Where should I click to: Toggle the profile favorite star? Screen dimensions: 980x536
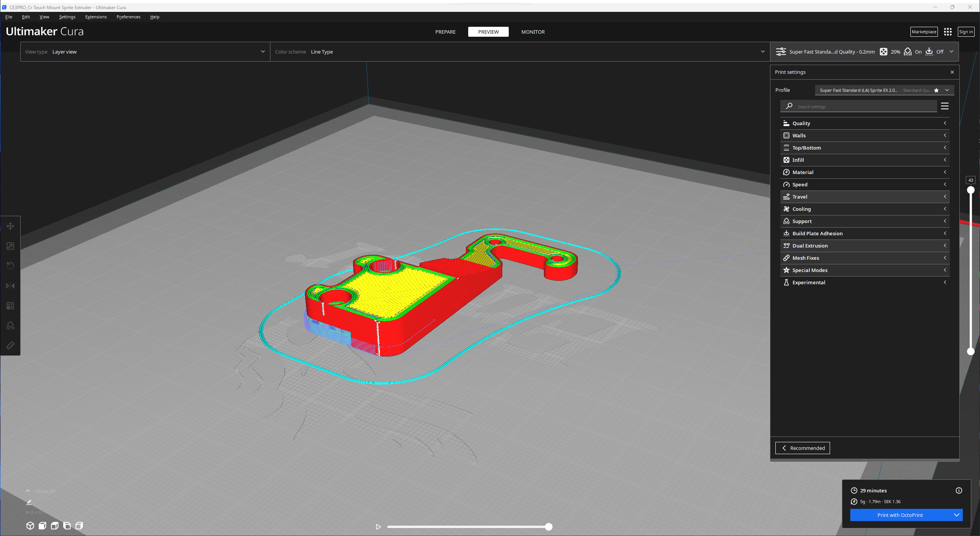[936, 90]
